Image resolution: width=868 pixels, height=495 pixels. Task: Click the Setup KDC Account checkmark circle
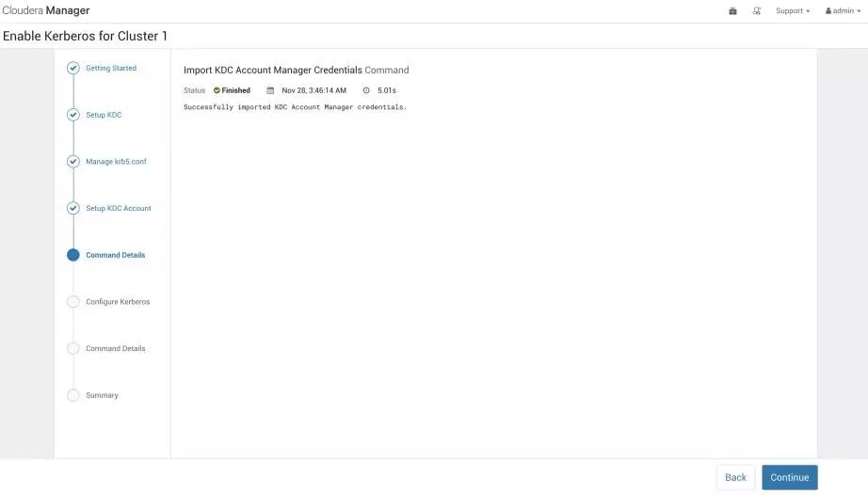(73, 208)
